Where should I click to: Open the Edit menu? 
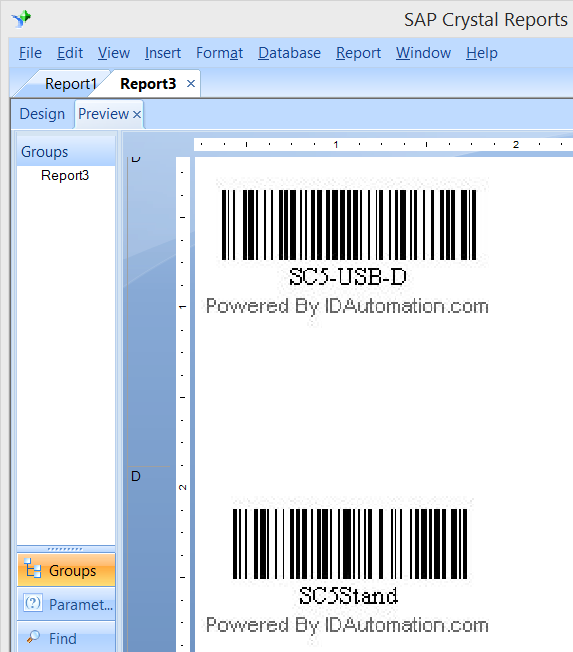click(x=70, y=53)
